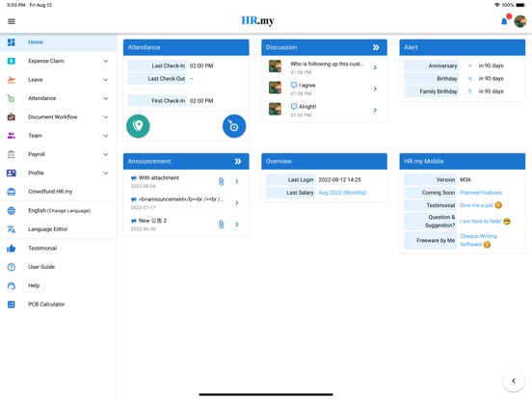This screenshot has height=399, width=532.
Task: Open 'With attachment' announcement arrow
Action: point(237,181)
